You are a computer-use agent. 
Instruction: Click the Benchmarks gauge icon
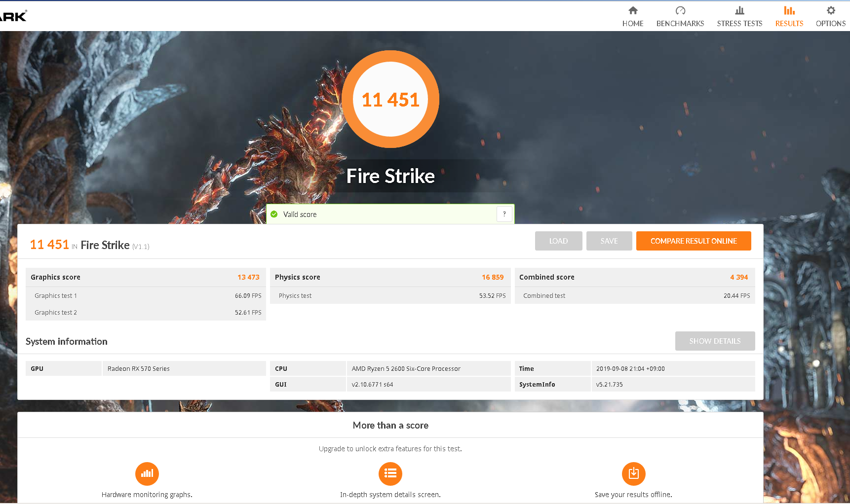click(680, 10)
